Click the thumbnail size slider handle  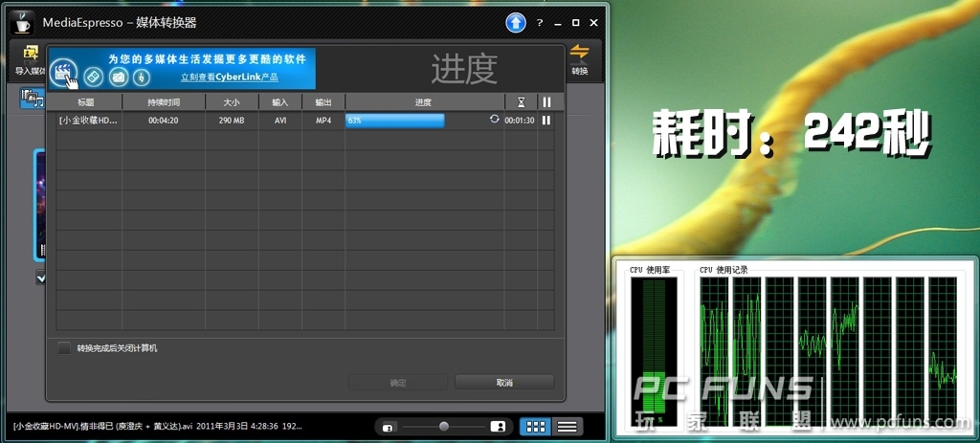click(443, 426)
